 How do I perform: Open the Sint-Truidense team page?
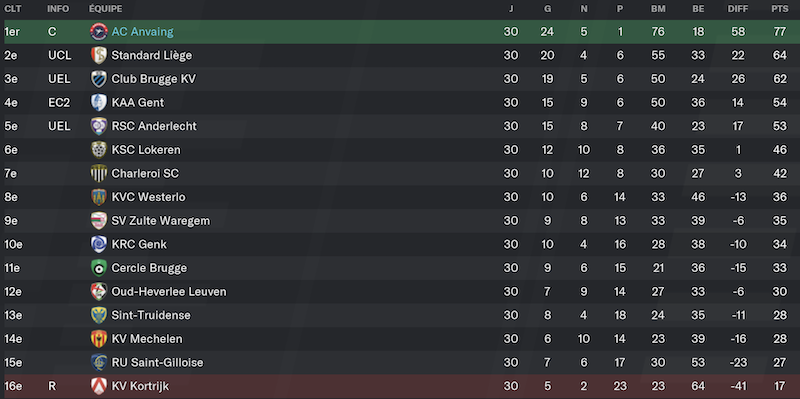point(151,315)
